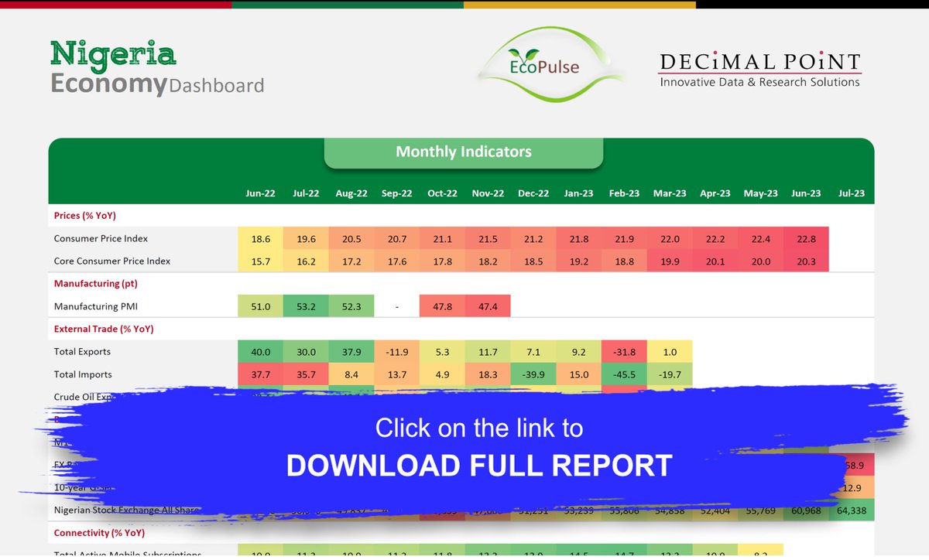
Task: Click the Mar-23 column header
Action: [669, 193]
